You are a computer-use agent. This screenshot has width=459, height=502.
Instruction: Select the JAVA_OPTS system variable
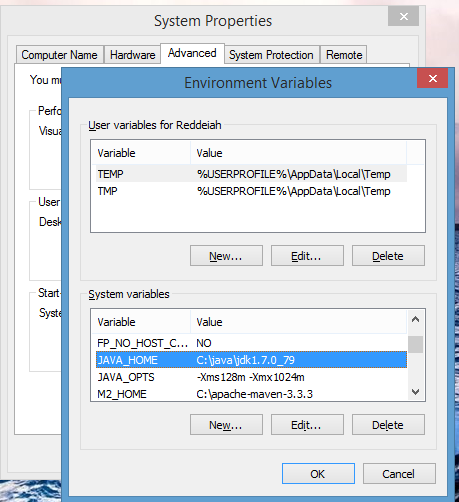click(251, 377)
